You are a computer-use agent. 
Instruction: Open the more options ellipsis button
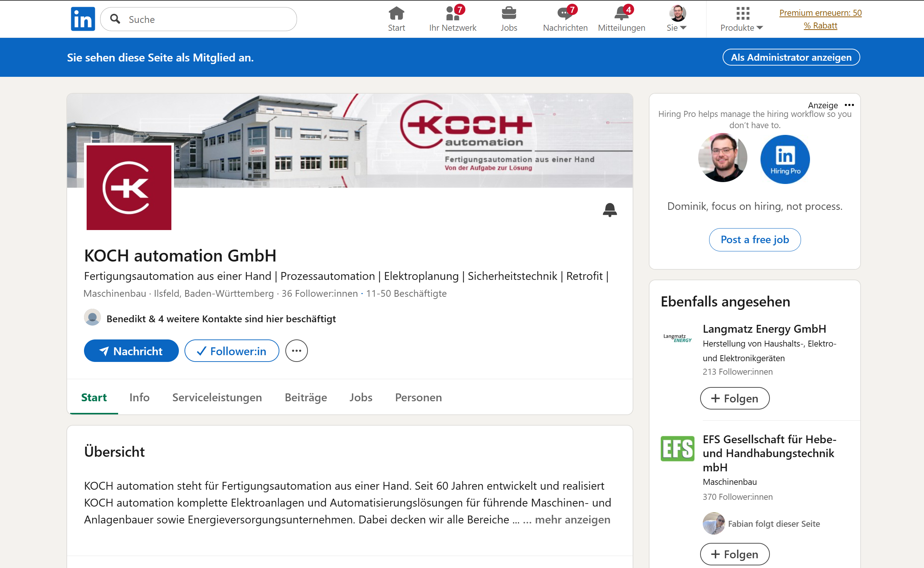point(296,351)
